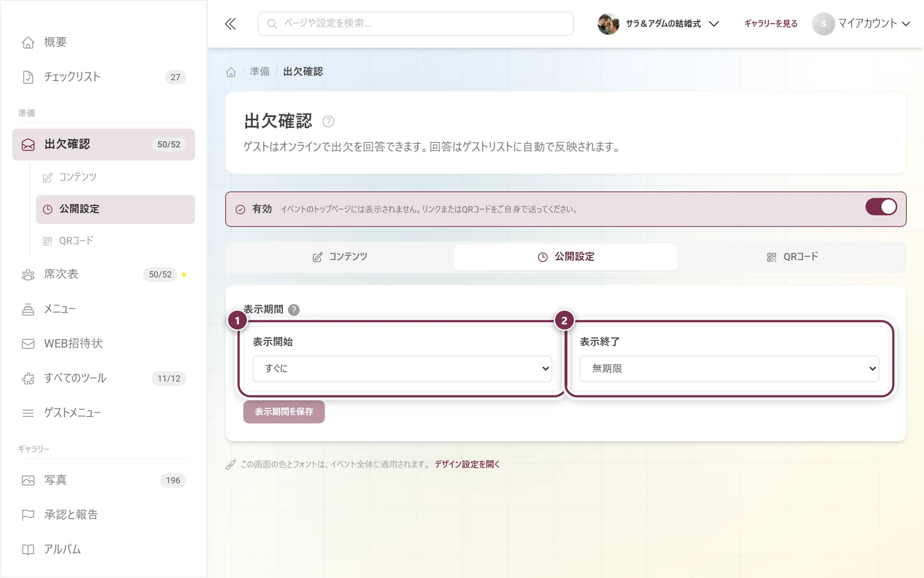Open QRコード in the sidebar submenu
The width and height of the screenshot is (924, 578).
(116, 241)
